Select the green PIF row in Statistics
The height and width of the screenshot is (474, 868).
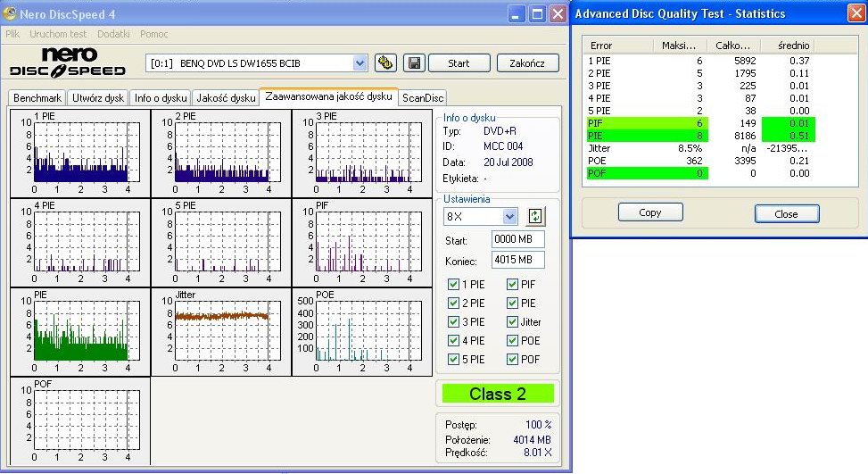point(700,123)
